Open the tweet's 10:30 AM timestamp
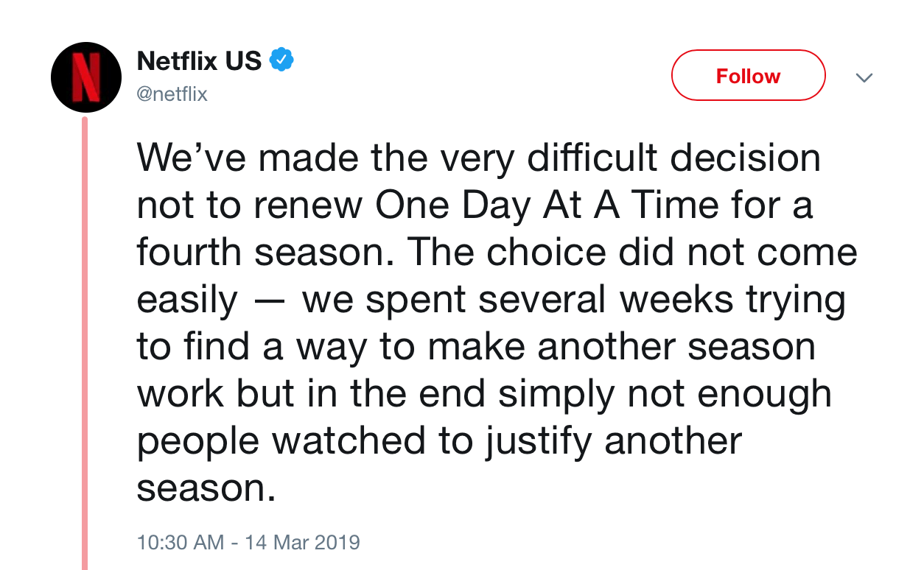This screenshot has height=570, width=924. click(x=180, y=543)
